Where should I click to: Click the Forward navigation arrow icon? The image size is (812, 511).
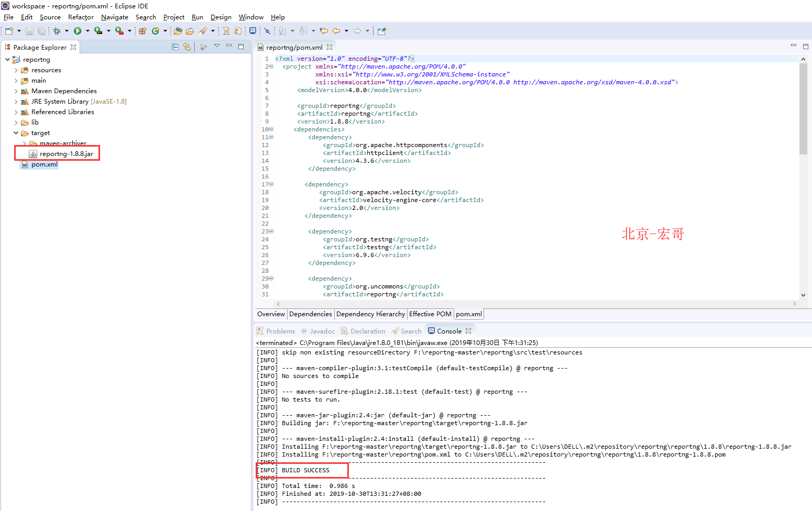[x=357, y=31]
